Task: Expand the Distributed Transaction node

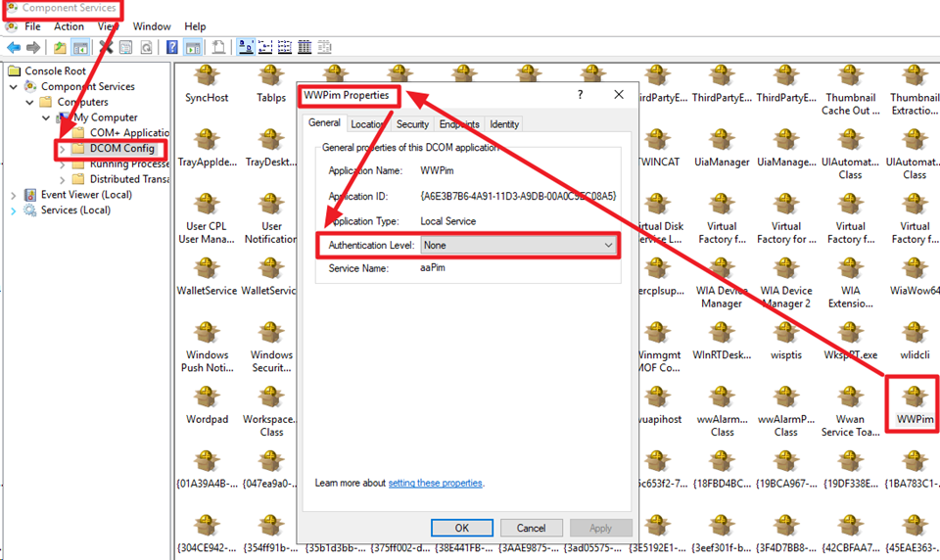Action: tap(62, 179)
